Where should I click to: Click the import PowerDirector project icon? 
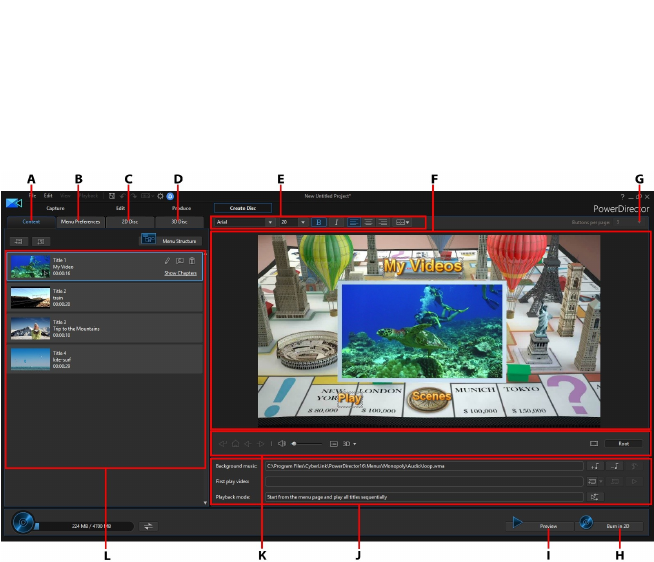click(x=41, y=241)
